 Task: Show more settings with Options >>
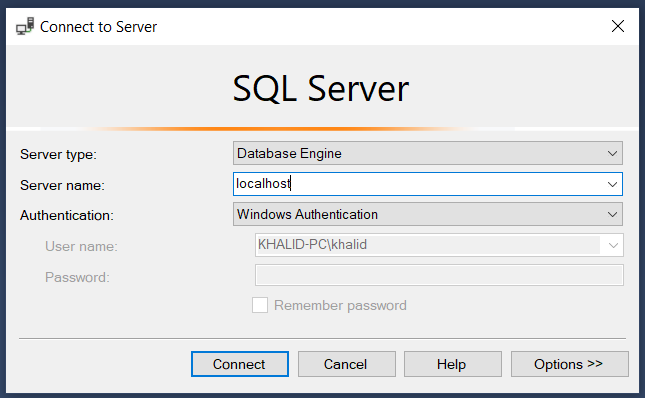coord(570,364)
